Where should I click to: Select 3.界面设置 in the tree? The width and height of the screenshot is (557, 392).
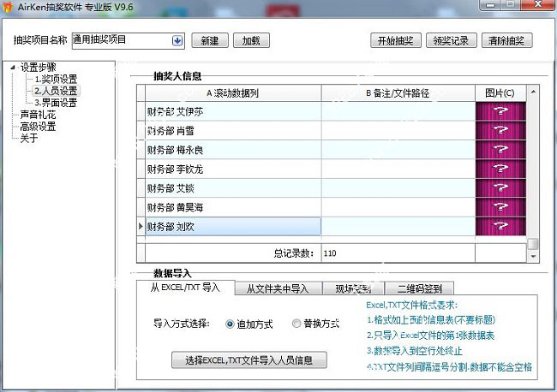click(x=56, y=103)
